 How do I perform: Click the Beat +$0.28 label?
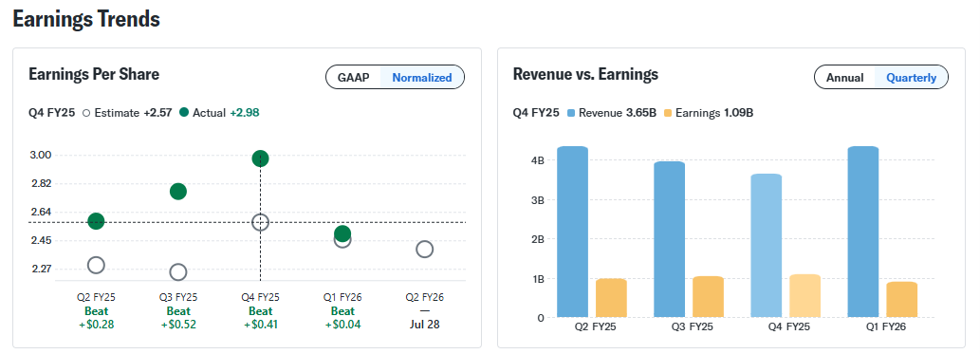pyautogui.click(x=96, y=318)
